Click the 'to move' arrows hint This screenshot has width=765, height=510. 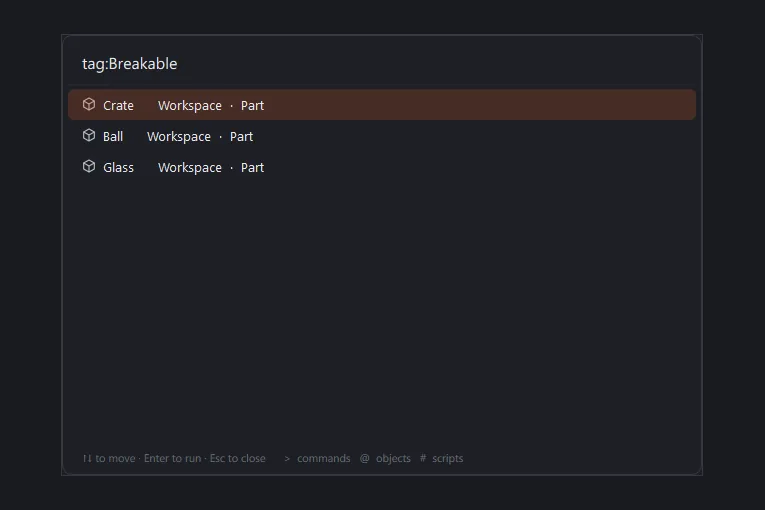click(109, 458)
